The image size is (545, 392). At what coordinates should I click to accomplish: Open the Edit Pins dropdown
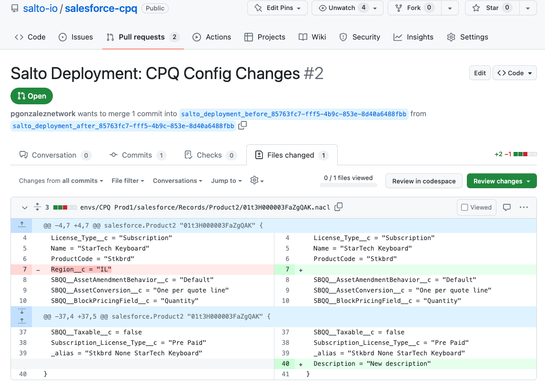[x=277, y=8]
